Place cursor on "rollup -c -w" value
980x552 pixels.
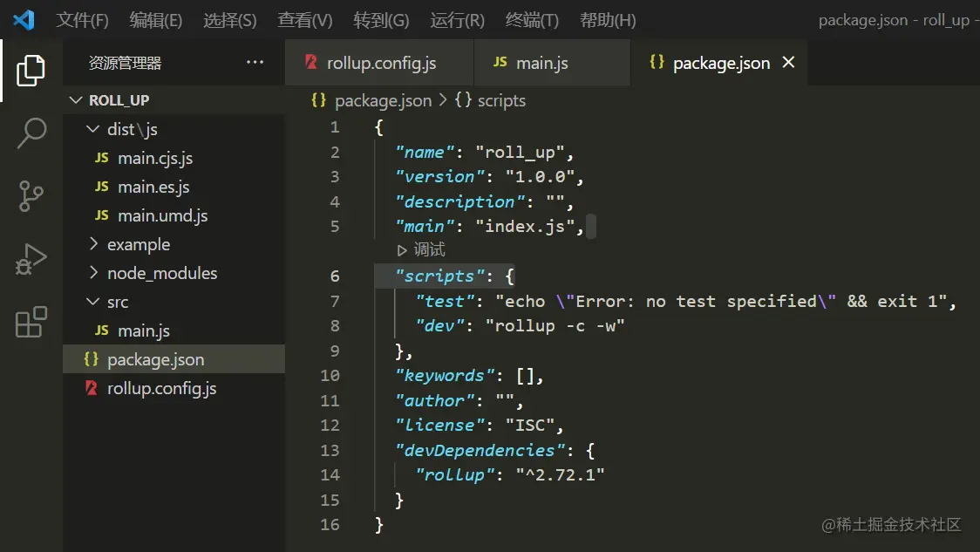(x=555, y=325)
